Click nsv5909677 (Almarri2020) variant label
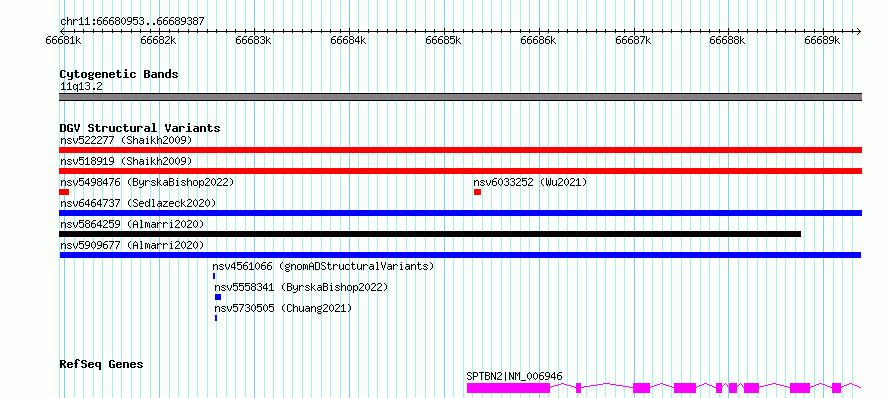This screenshot has height=398, width=890. click(132, 246)
